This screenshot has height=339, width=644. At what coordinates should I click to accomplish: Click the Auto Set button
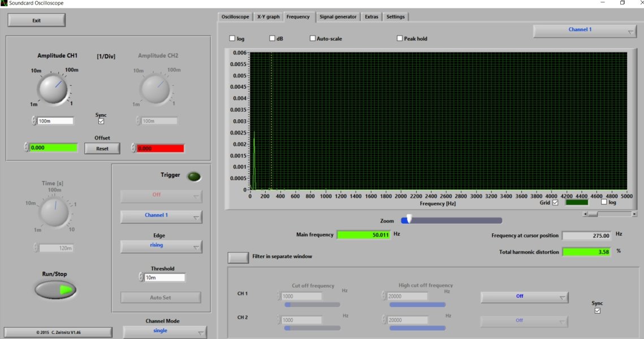[x=161, y=298]
